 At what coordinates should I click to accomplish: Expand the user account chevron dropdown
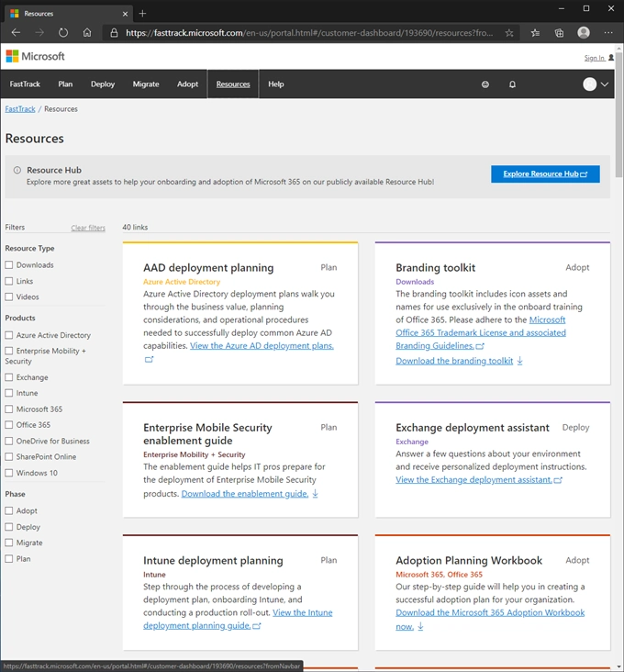(x=605, y=84)
